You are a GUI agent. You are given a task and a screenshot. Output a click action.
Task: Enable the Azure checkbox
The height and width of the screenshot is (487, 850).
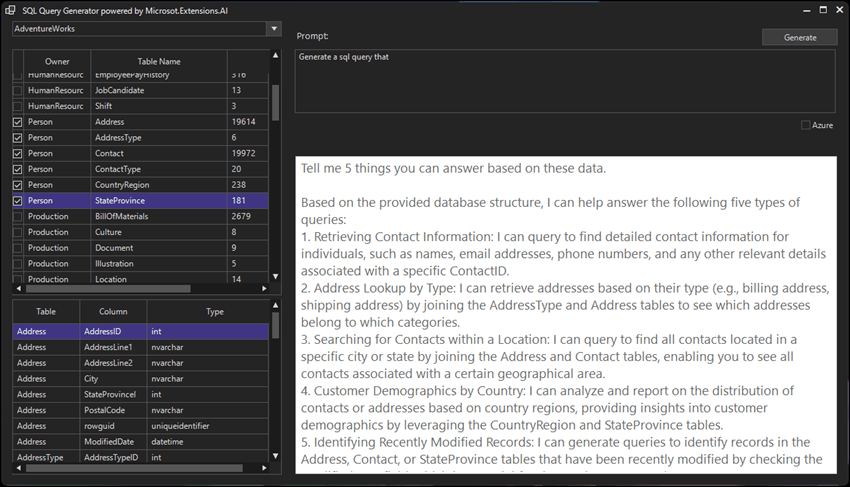click(806, 125)
